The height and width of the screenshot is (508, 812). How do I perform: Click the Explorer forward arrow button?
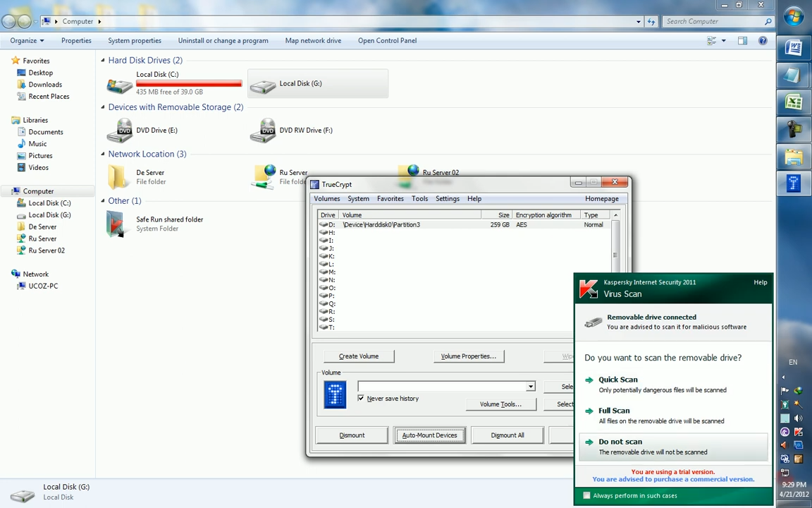(x=25, y=21)
